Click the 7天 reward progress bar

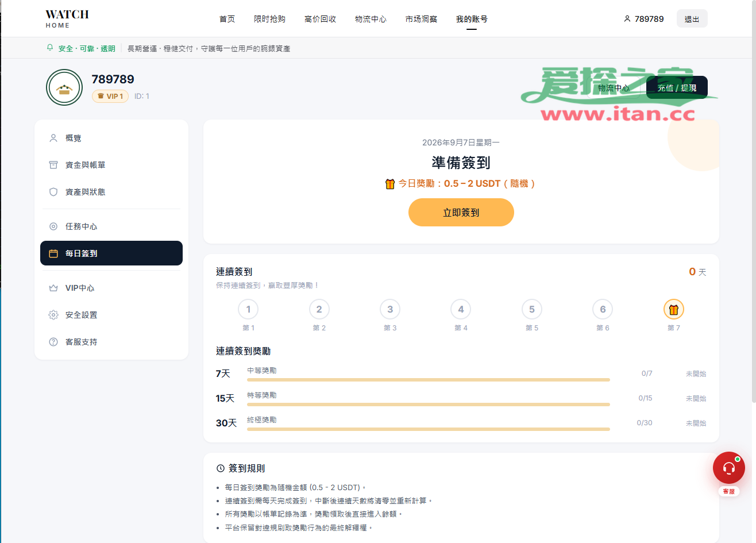[x=429, y=380]
